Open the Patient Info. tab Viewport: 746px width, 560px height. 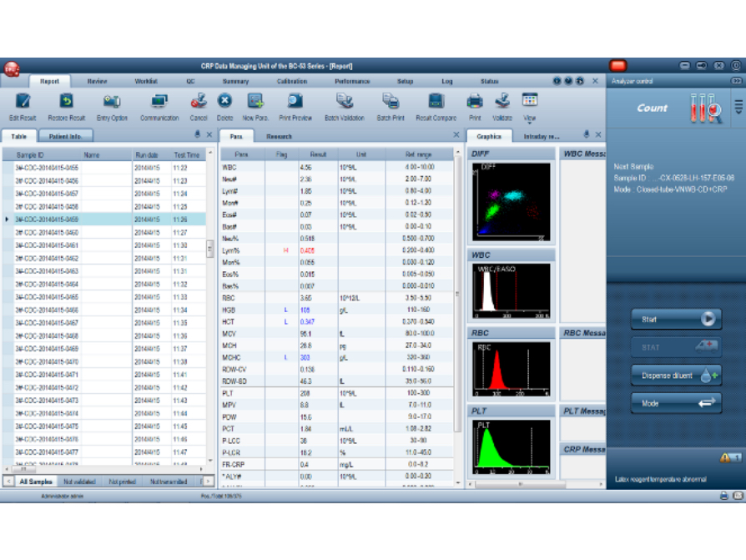64,135
